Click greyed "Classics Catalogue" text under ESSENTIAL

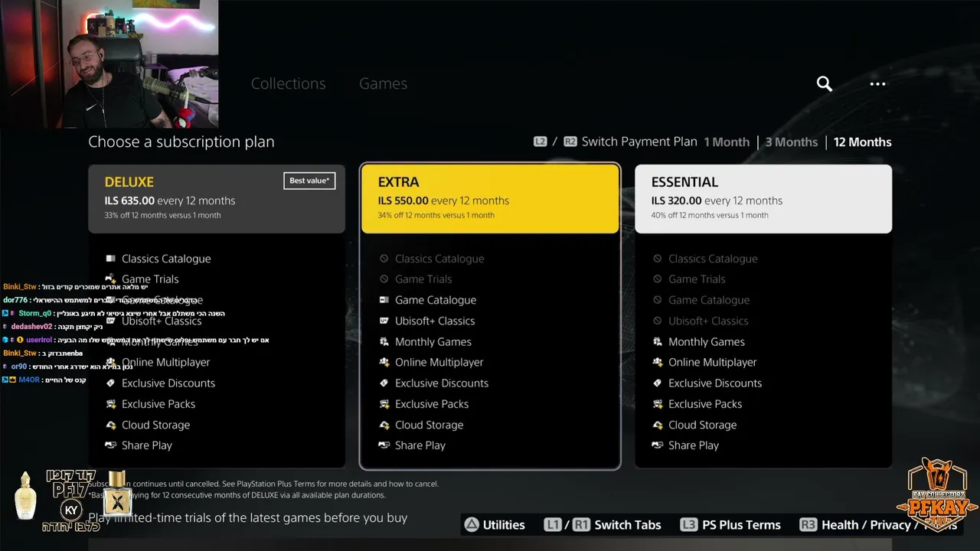coord(713,259)
